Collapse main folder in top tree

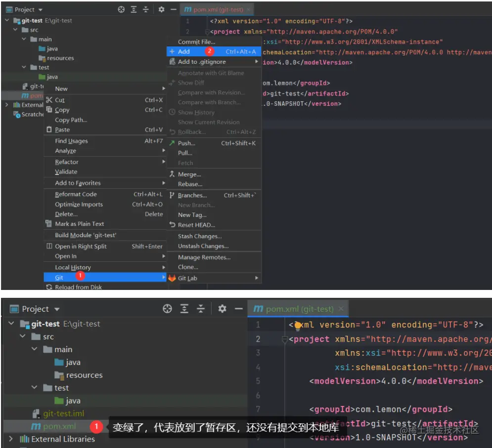pos(24,39)
